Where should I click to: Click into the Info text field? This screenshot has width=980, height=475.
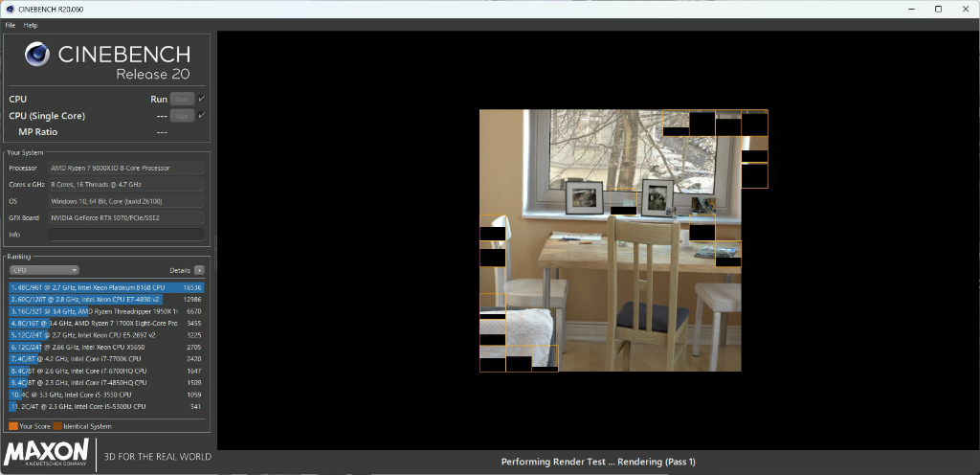[x=125, y=235]
